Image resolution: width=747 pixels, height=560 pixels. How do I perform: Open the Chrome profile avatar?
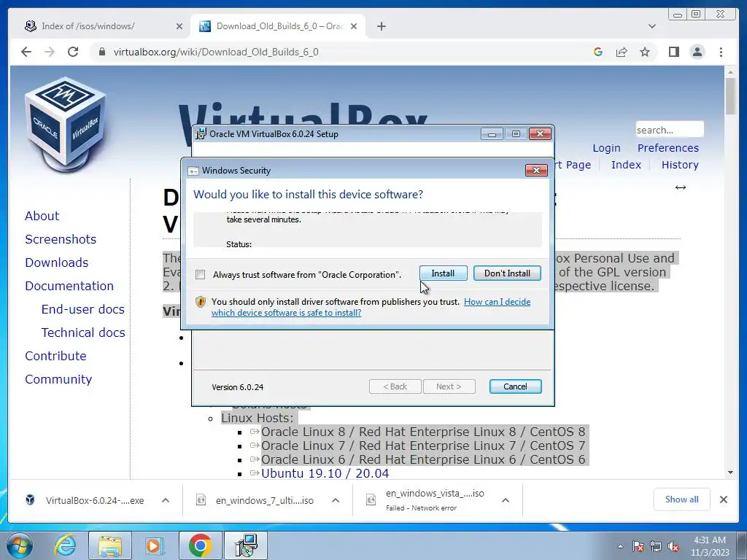(697, 52)
